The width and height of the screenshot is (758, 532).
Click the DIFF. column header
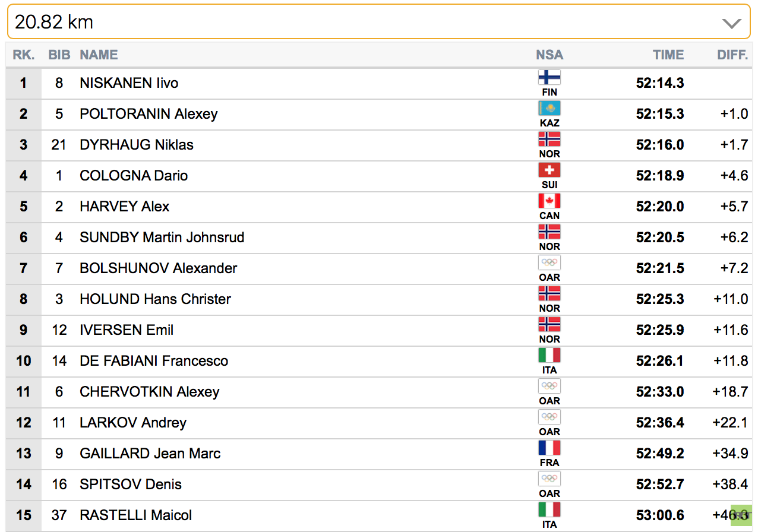(732, 55)
